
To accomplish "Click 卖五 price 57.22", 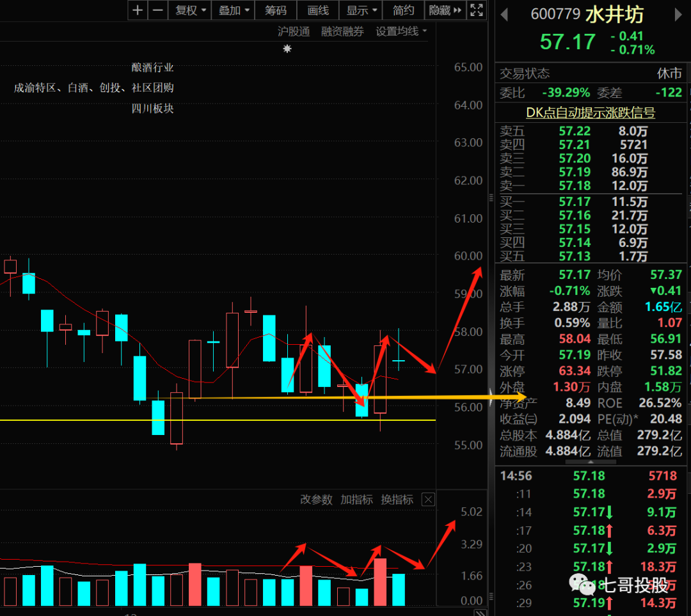I will click(x=575, y=131).
